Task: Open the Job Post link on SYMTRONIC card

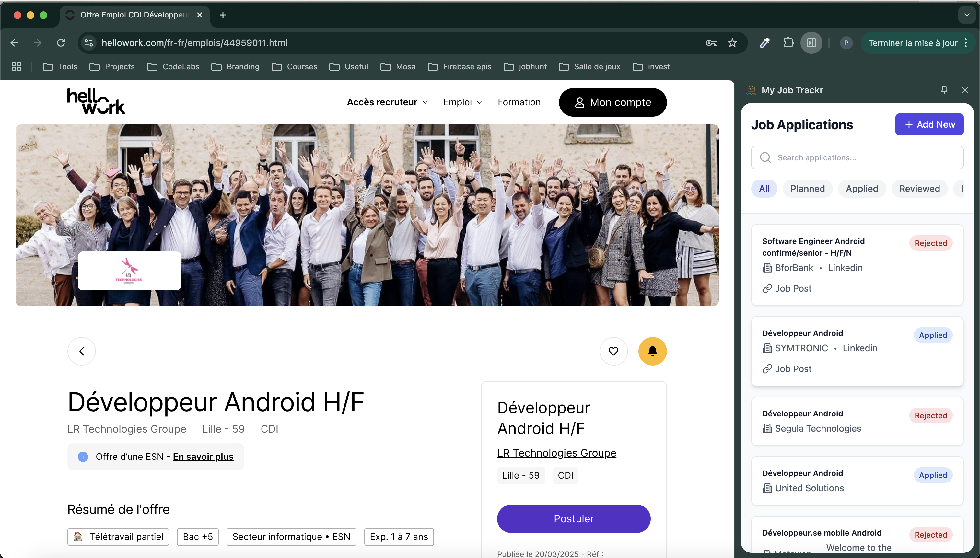Action: pyautogui.click(x=793, y=368)
